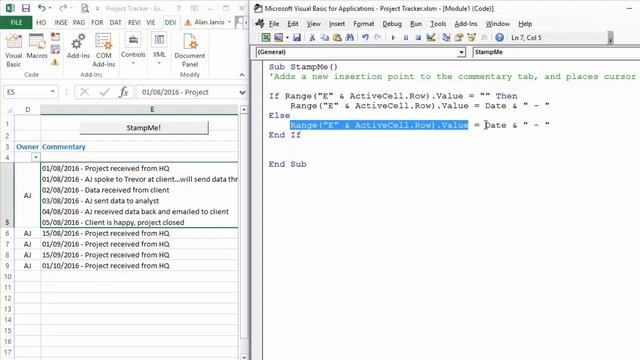The height and width of the screenshot is (360, 640).
Task: Click Use Relative References icon in Code group
Action: click(x=55, y=50)
